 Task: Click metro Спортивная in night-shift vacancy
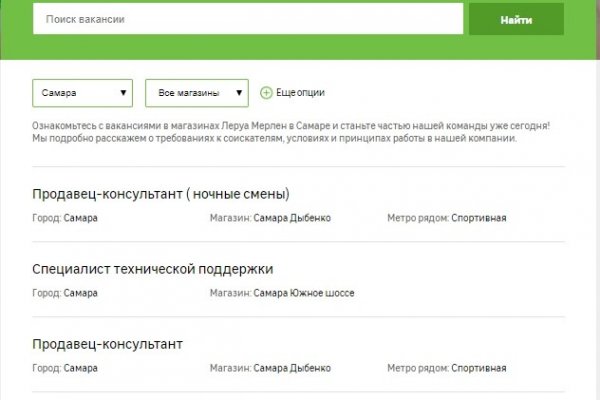[478, 217]
